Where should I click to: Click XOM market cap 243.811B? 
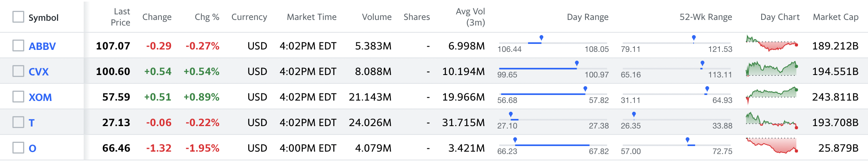[835, 97]
